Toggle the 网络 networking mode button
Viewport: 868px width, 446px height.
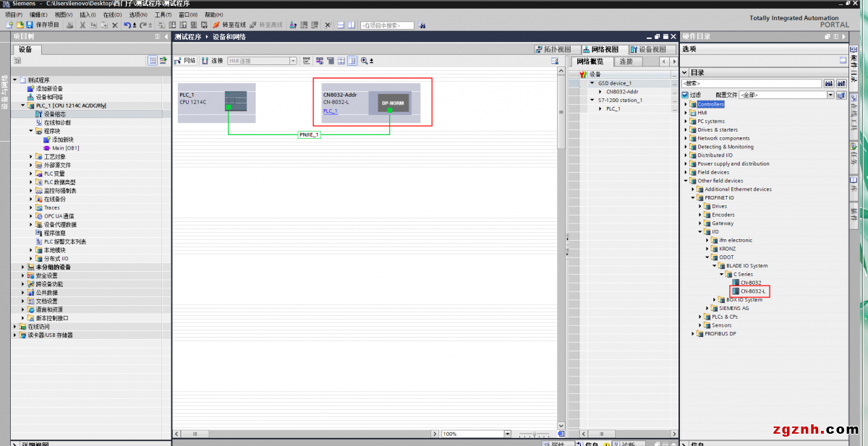[x=185, y=61]
